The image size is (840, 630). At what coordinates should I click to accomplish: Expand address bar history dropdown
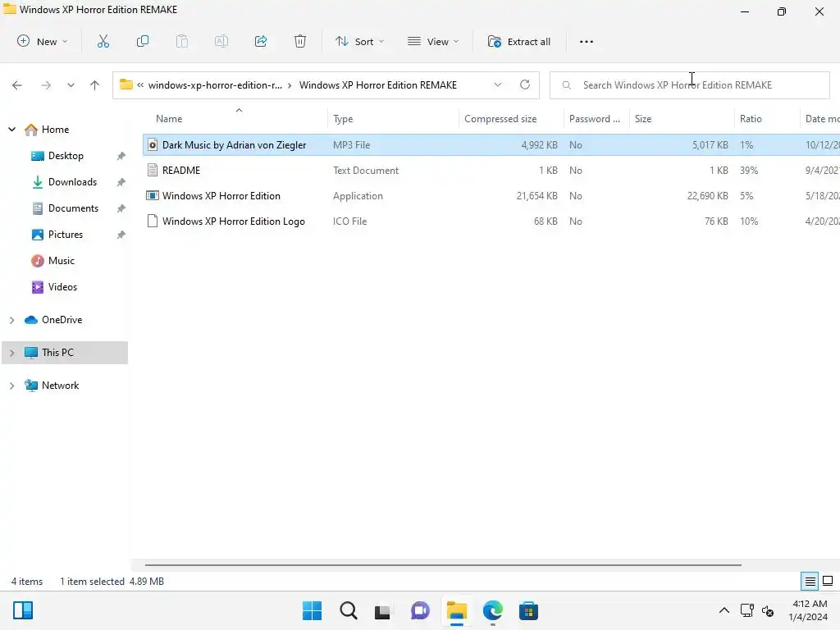498,84
